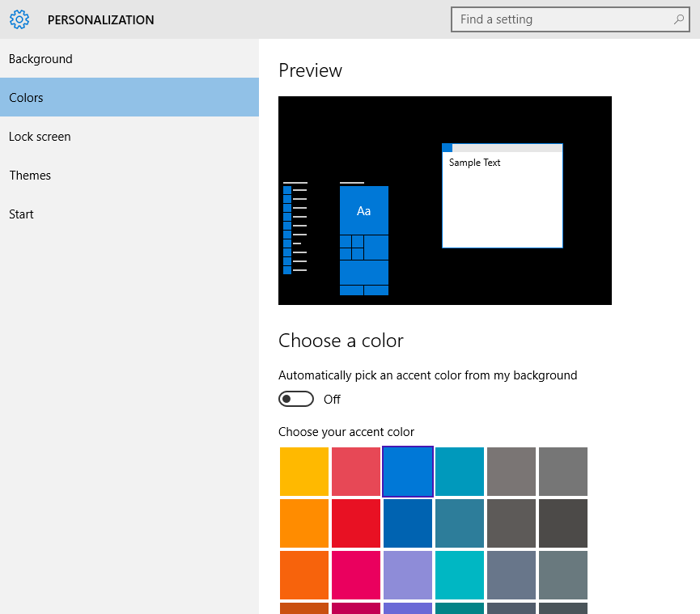Select the highlighted blue accent color
This screenshot has width=700, height=614.
[408, 471]
